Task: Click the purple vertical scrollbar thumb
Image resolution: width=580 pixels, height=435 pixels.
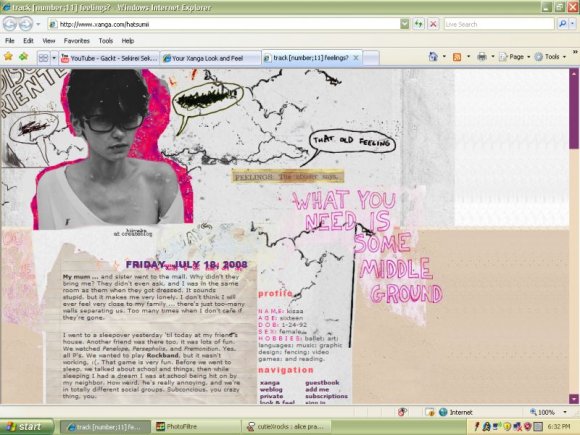Action: point(574,113)
